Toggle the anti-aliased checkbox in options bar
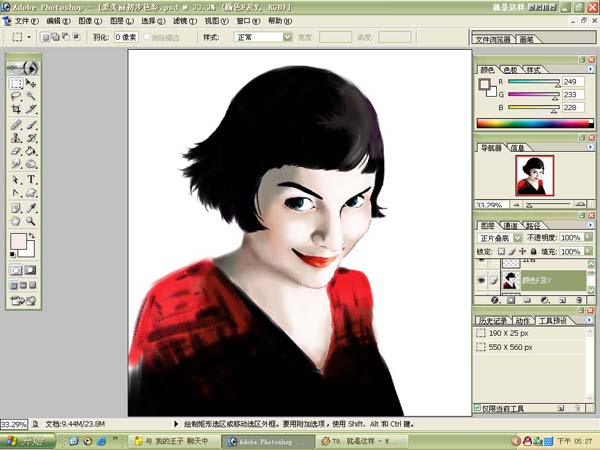The height and width of the screenshot is (450, 600). (x=147, y=37)
